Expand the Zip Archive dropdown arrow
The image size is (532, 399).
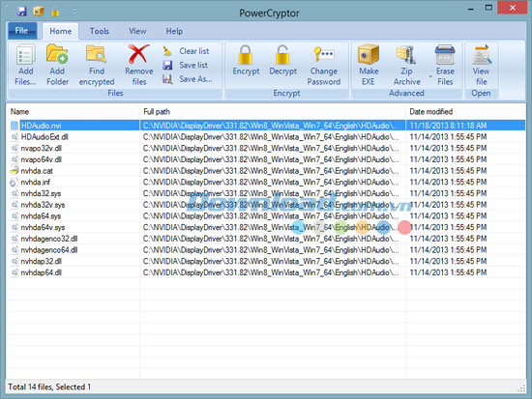(430, 76)
